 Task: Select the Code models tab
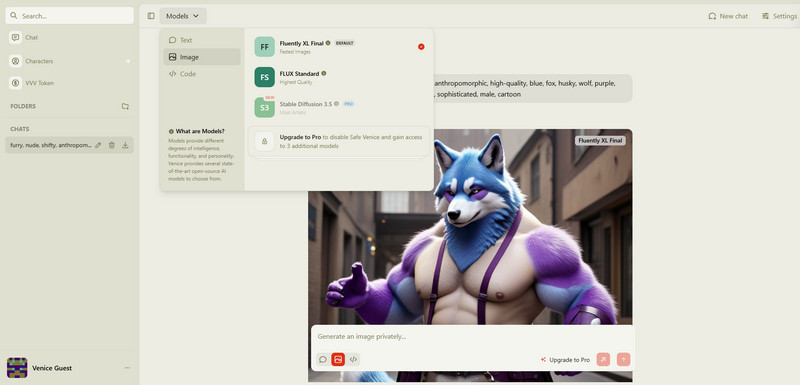tap(202, 74)
